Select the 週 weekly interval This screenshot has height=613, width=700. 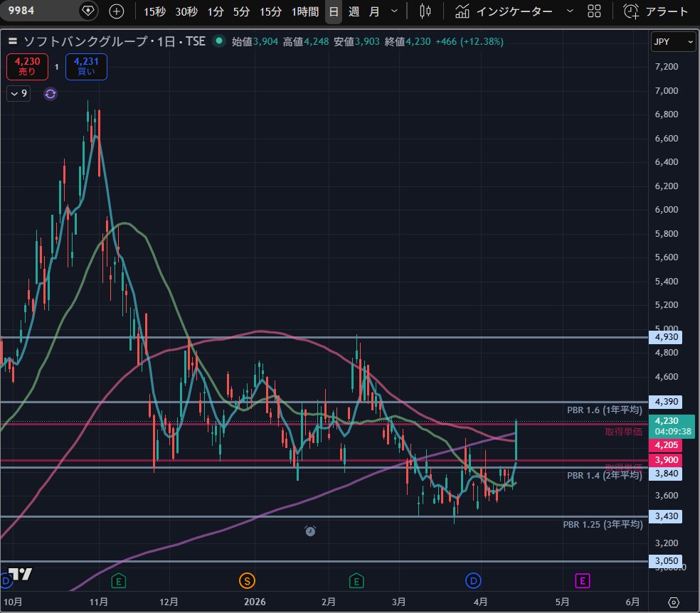click(x=354, y=11)
